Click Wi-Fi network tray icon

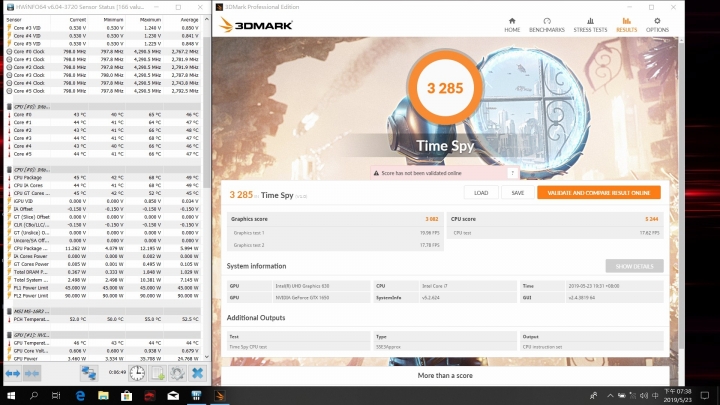coord(633,395)
